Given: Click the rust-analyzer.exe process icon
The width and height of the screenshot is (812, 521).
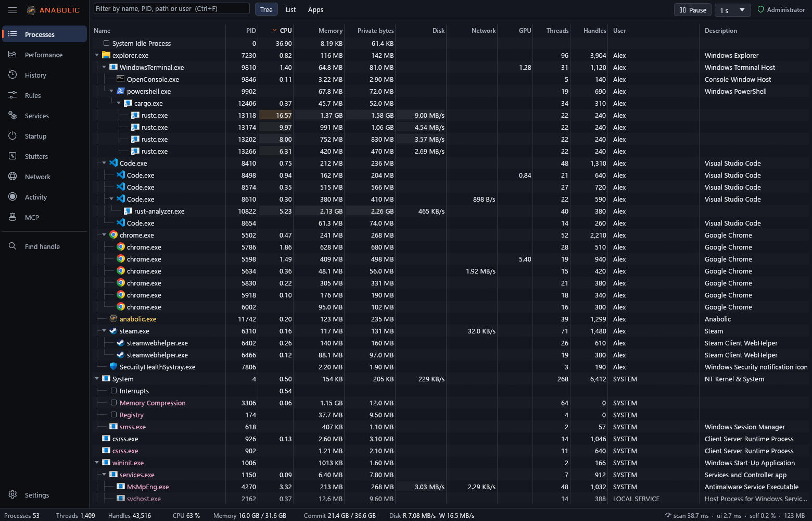Looking at the screenshot, I should tap(128, 211).
